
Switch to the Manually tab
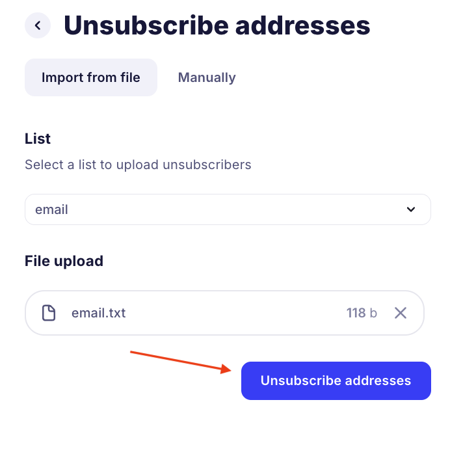(x=207, y=77)
